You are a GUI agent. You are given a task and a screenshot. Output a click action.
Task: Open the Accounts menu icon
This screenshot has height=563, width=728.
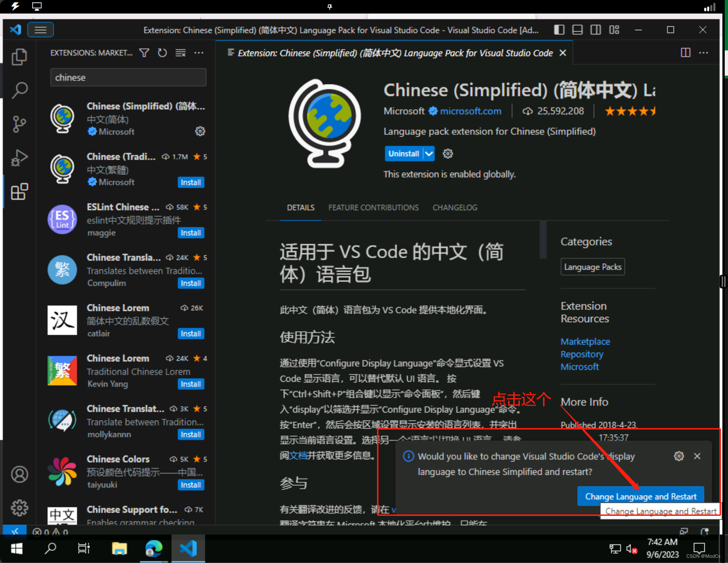pyautogui.click(x=19, y=474)
